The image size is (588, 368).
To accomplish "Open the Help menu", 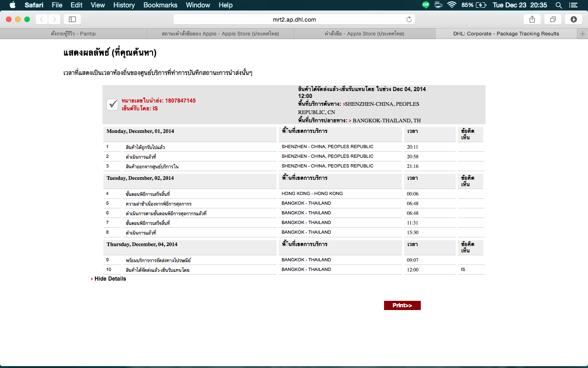I will pos(226,5).
